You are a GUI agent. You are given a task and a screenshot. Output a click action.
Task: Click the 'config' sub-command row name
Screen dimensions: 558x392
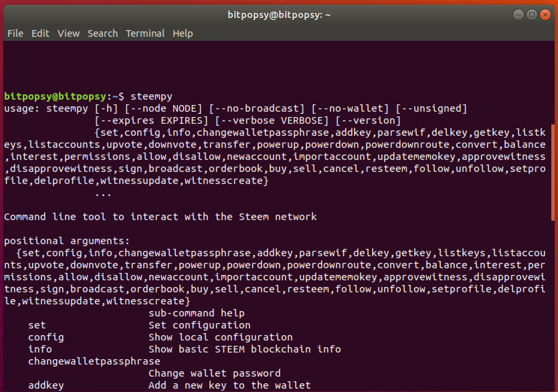click(46, 337)
